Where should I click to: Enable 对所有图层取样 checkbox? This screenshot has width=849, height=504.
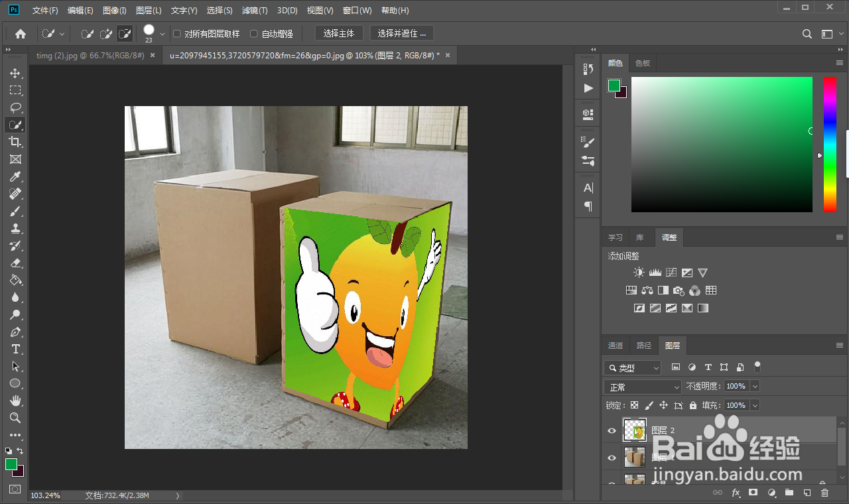tap(176, 33)
